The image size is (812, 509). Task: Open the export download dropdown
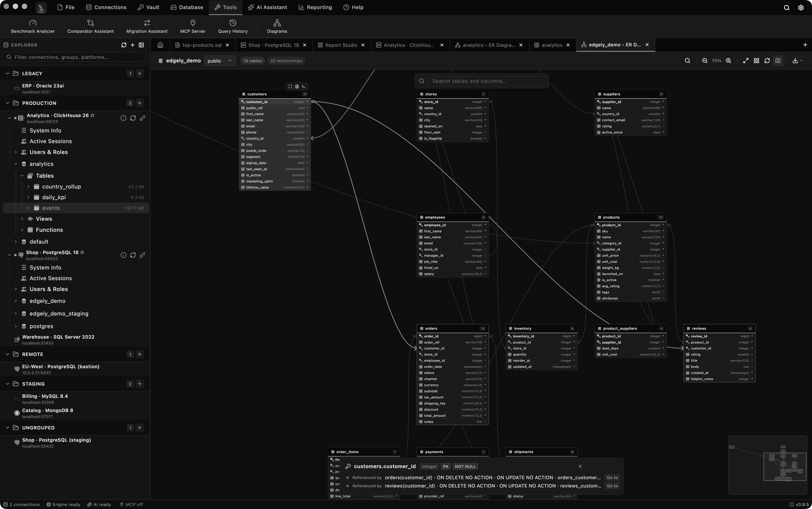pyautogui.click(x=797, y=61)
